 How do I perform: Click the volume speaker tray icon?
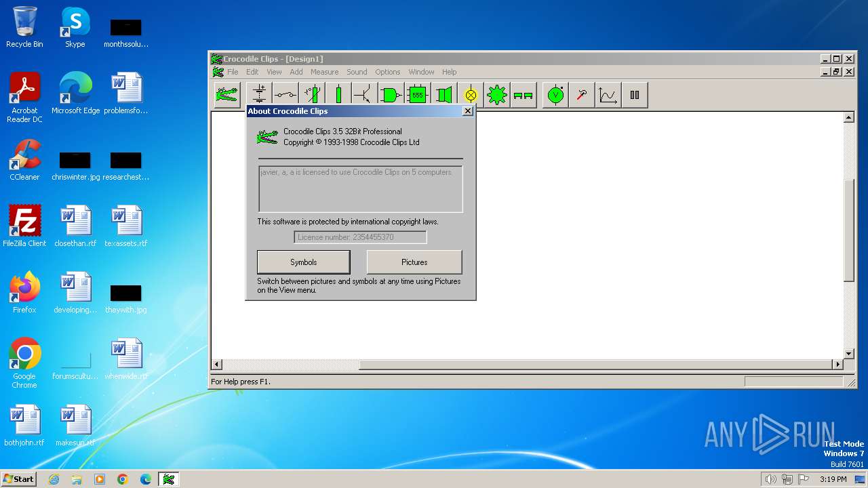click(770, 479)
